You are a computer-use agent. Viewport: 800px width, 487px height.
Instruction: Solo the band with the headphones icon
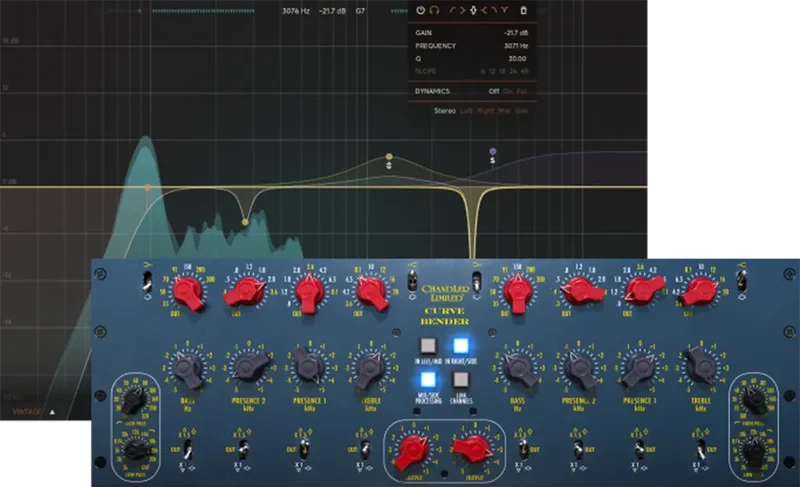tap(434, 10)
